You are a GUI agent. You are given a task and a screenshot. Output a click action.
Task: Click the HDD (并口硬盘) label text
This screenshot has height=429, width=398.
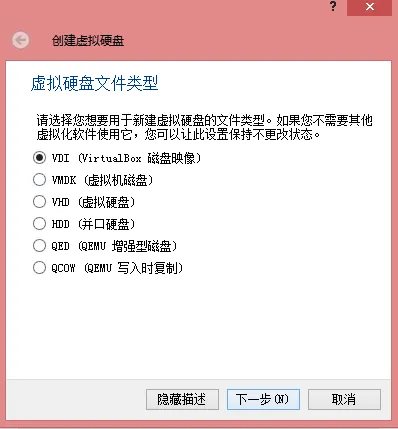(93, 224)
